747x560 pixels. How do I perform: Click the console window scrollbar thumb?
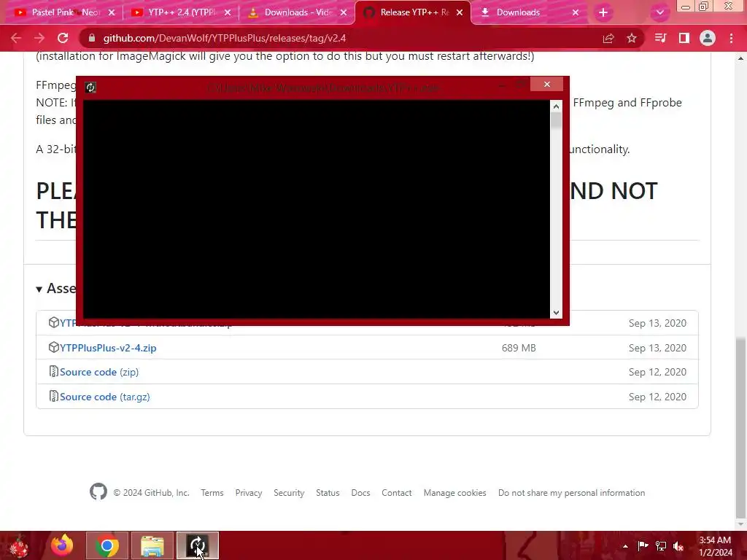(x=556, y=121)
